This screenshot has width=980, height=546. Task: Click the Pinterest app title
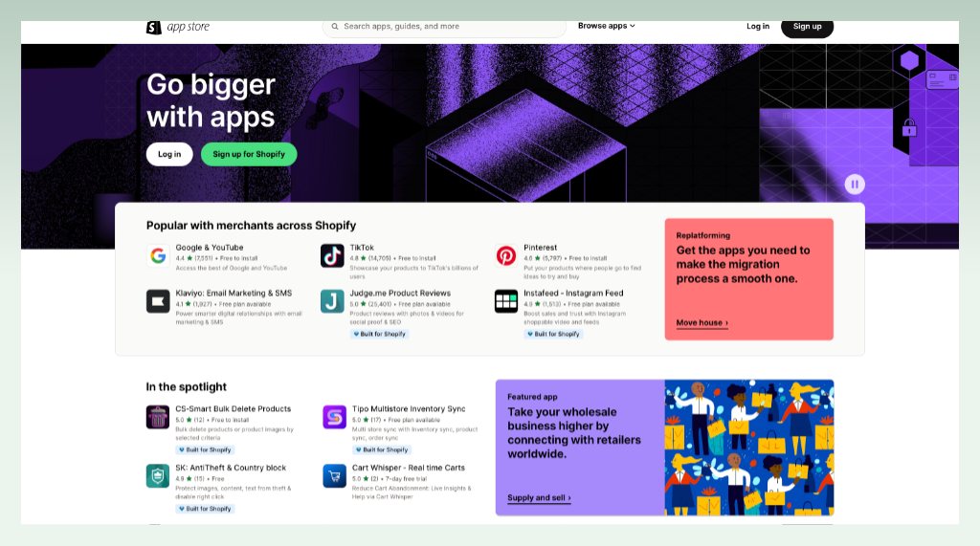tap(540, 248)
